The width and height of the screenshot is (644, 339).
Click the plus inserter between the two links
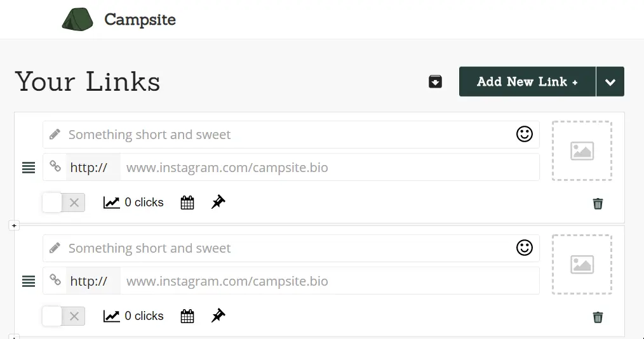(x=14, y=225)
